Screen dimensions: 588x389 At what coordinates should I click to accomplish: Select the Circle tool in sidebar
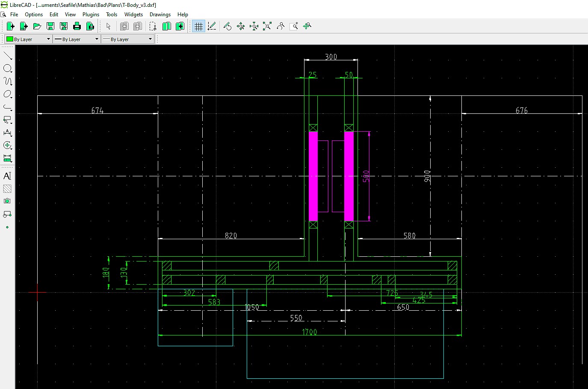tap(7, 68)
